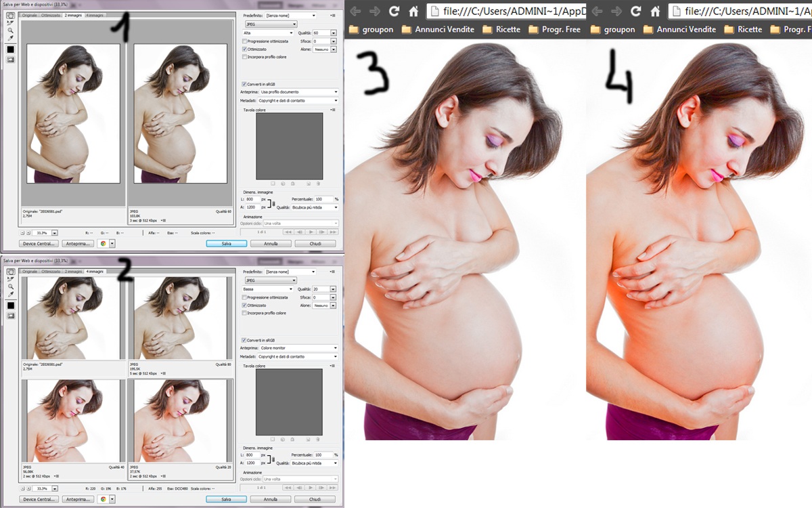812x508 pixels.
Task: Click Chrome preview browser icon in bottom dialog
Action: pyautogui.click(x=104, y=499)
